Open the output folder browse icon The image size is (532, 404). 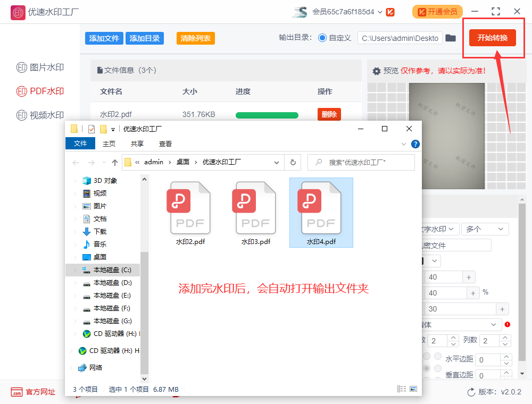(x=451, y=38)
